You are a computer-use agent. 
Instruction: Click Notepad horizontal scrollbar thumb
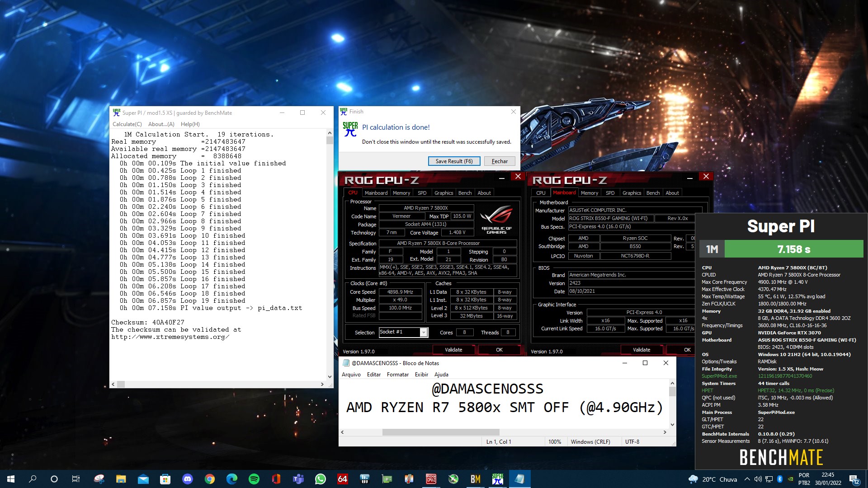coord(441,432)
